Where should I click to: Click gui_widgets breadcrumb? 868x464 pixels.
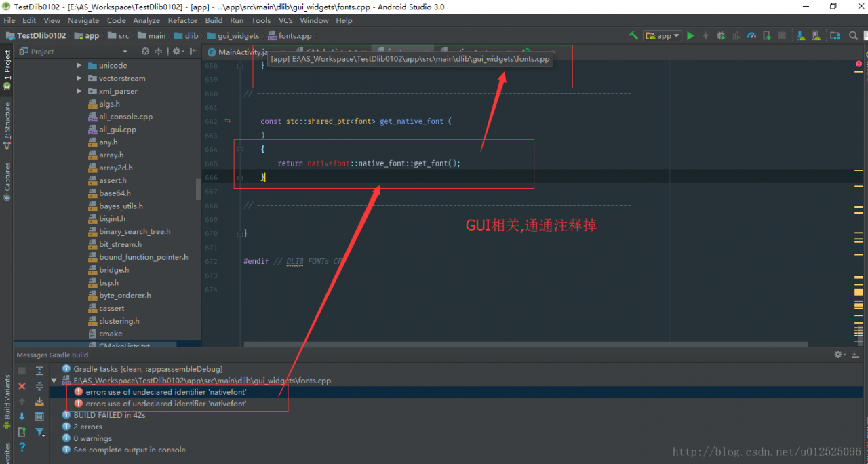coord(233,35)
